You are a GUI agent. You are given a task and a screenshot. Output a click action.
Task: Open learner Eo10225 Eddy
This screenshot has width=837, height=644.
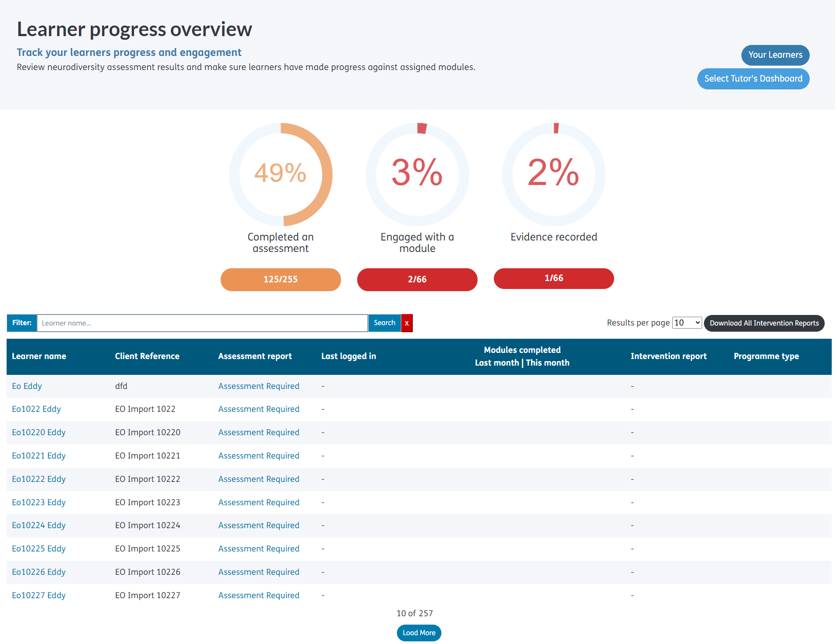(x=39, y=549)
